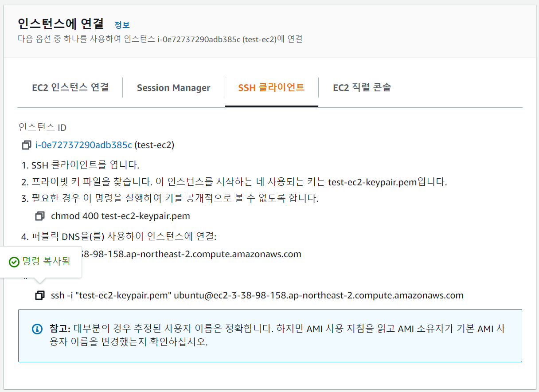539x392 pixels.
Task: Open the i-0e72737290adb385c instance ID link
Action: click(84, 145)
